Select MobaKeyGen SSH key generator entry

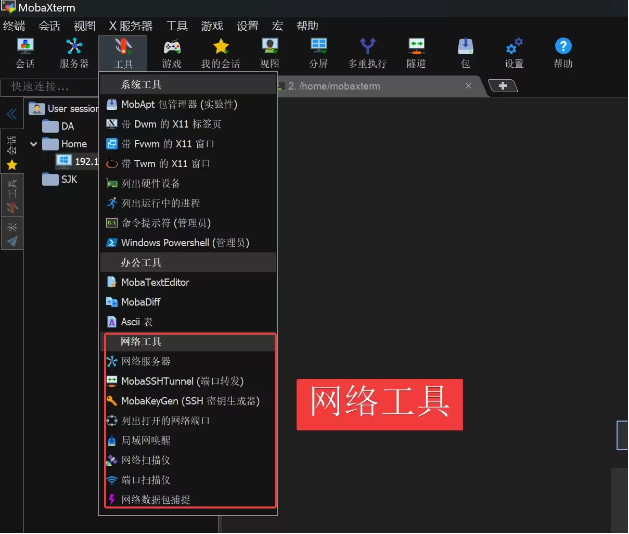pyautogui.click(x=189, y=401)
